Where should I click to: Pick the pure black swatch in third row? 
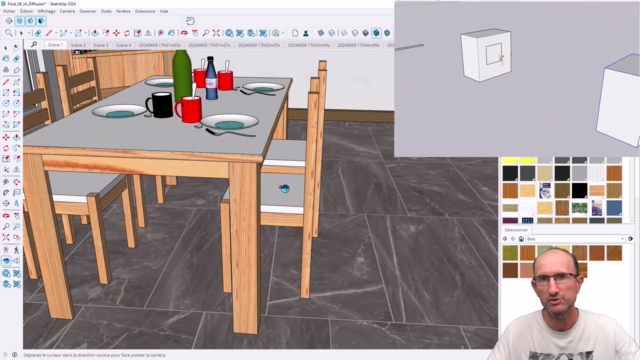coord(579,191)
